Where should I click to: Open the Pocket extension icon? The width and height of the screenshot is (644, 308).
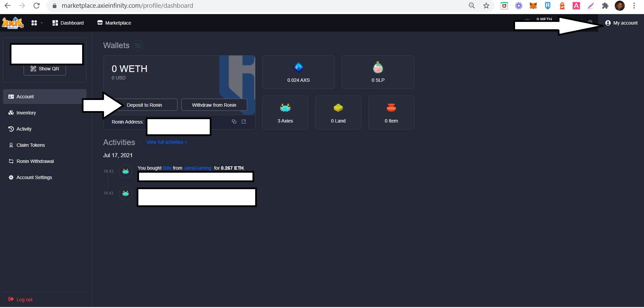pyautogui.click(x=504, y=6)
